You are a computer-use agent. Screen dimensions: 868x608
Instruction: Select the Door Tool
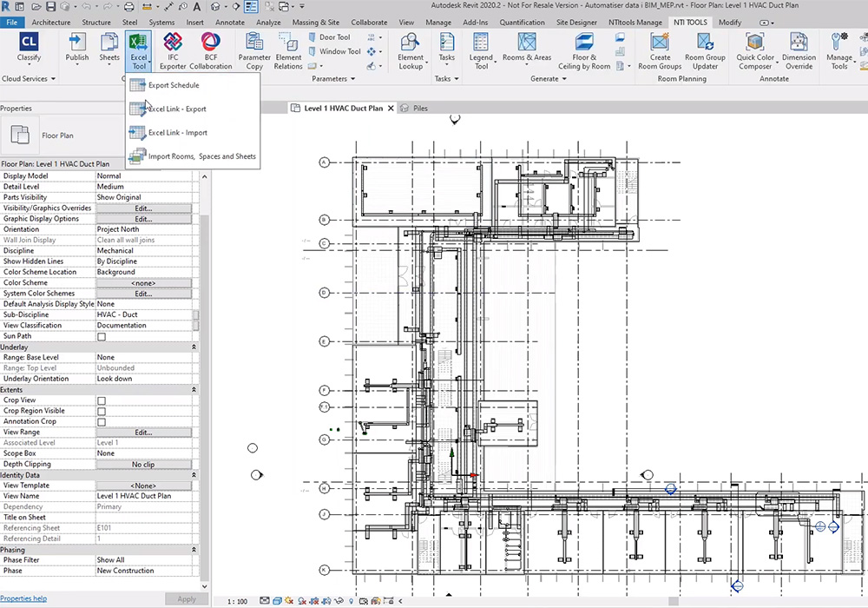[x=329, y=37]
